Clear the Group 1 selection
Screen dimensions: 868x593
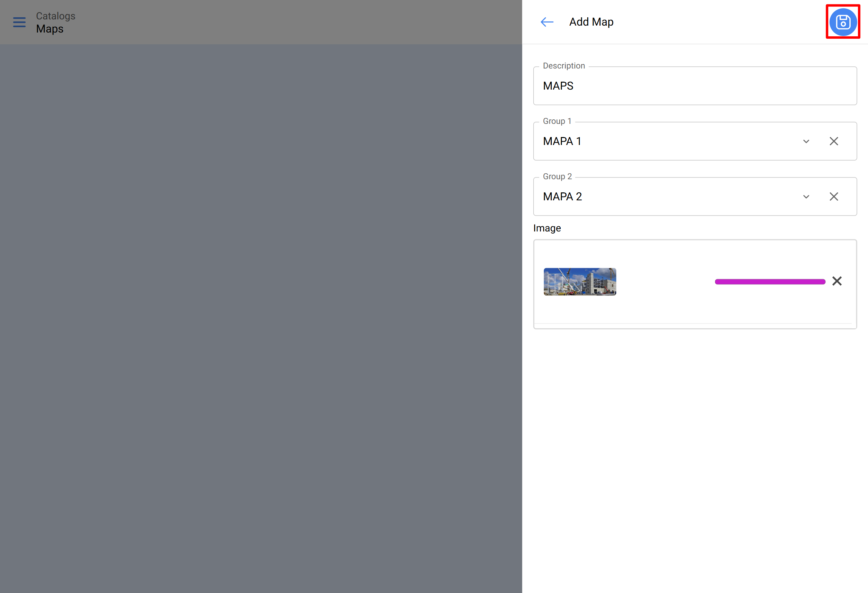(834, 141)
